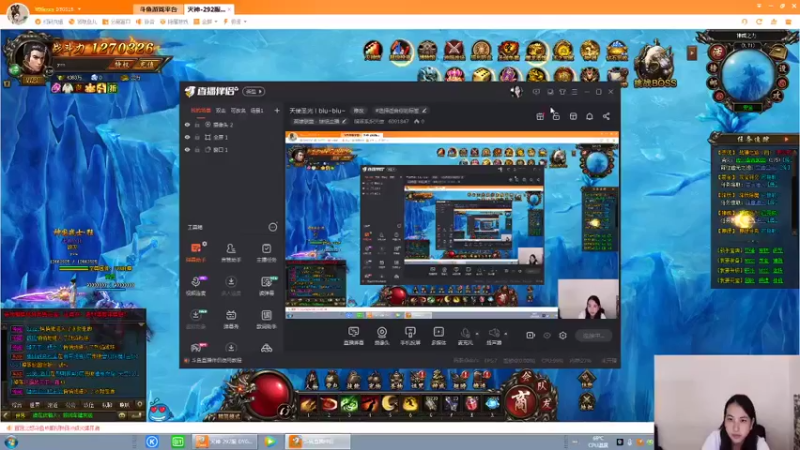The height and width of the screenshot is (450, 800).
Task: Expand the microphone options arrow
Action: 477,334
